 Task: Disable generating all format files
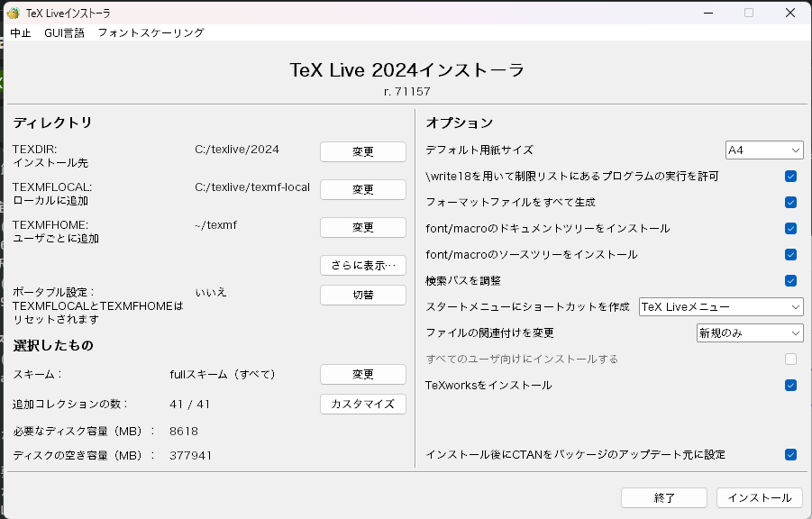tap(791, 203)
